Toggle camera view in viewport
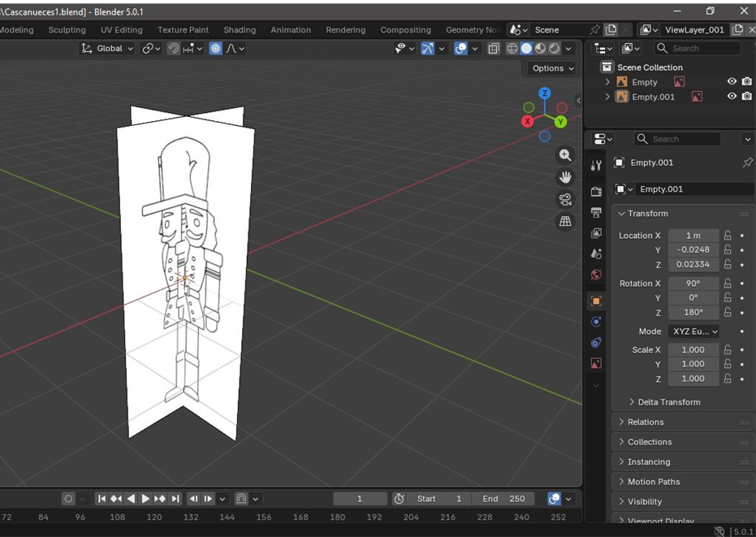The height and width of the screenshot is (537, 756). 565,199
